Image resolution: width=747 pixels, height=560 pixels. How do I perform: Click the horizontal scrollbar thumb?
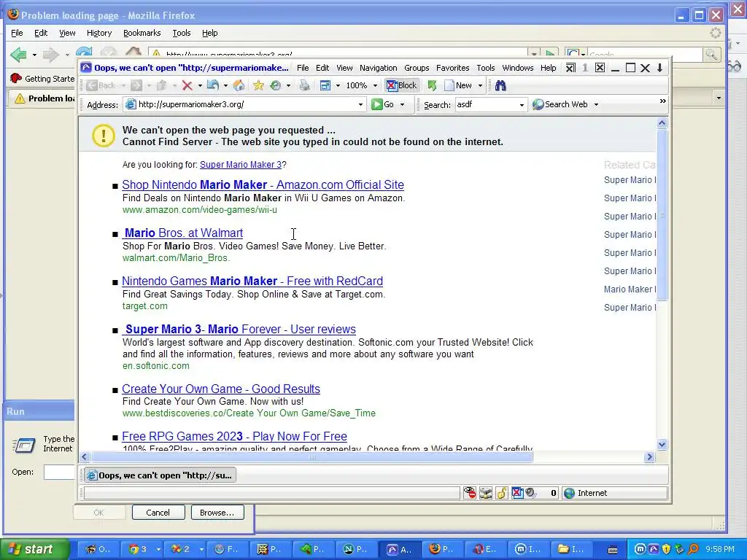312,457
